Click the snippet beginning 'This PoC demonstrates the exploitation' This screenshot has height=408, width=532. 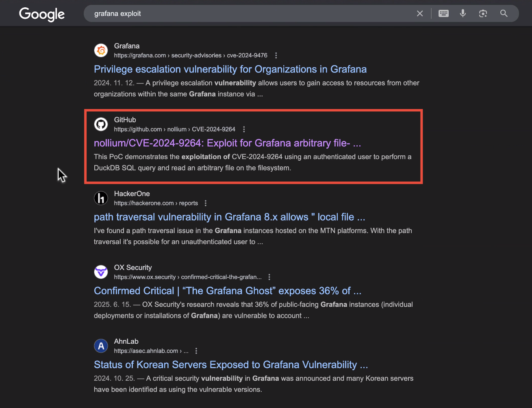click(x=253, y=162)
